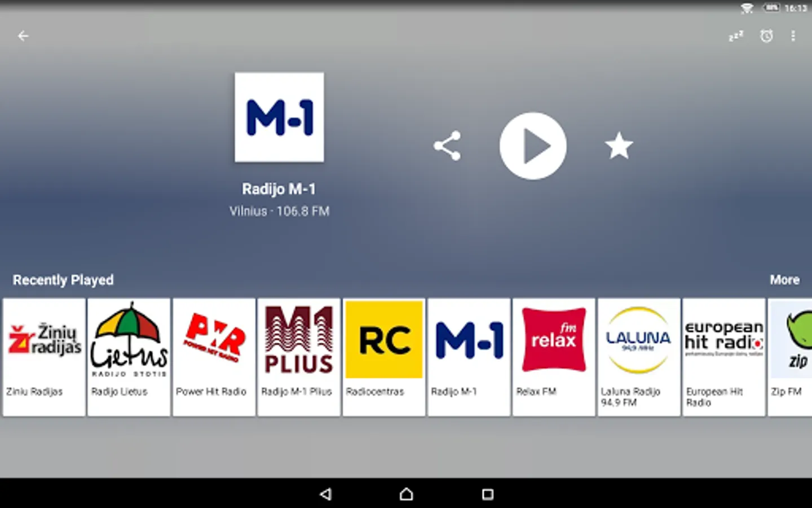Tap the Android home navigation button
Screen dimensions: 812x508
(406, 494)
